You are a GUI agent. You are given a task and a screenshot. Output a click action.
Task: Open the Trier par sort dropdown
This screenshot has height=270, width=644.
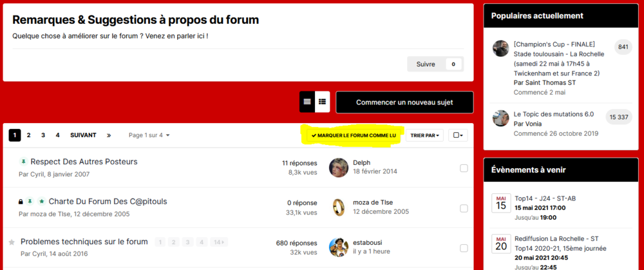tap(424, 135)
